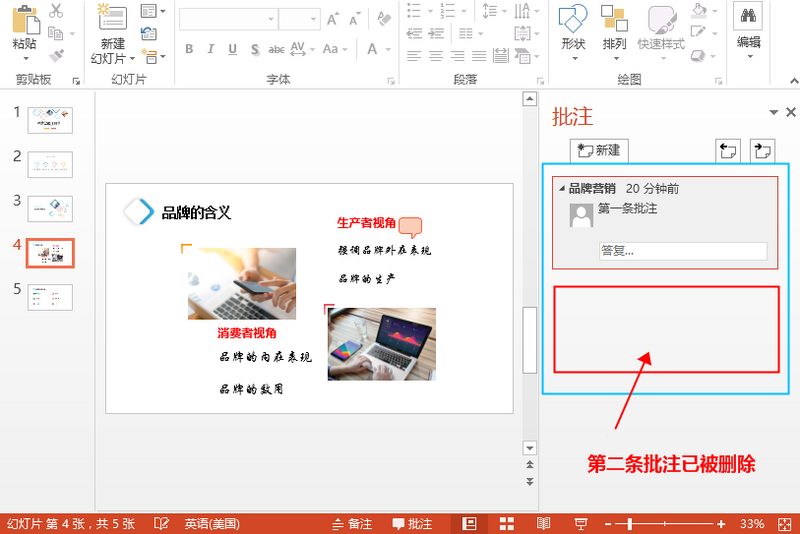Select the Format Painter brush icon
The height and width of the screenshot is (534, 800).
[x=56, y=55]
